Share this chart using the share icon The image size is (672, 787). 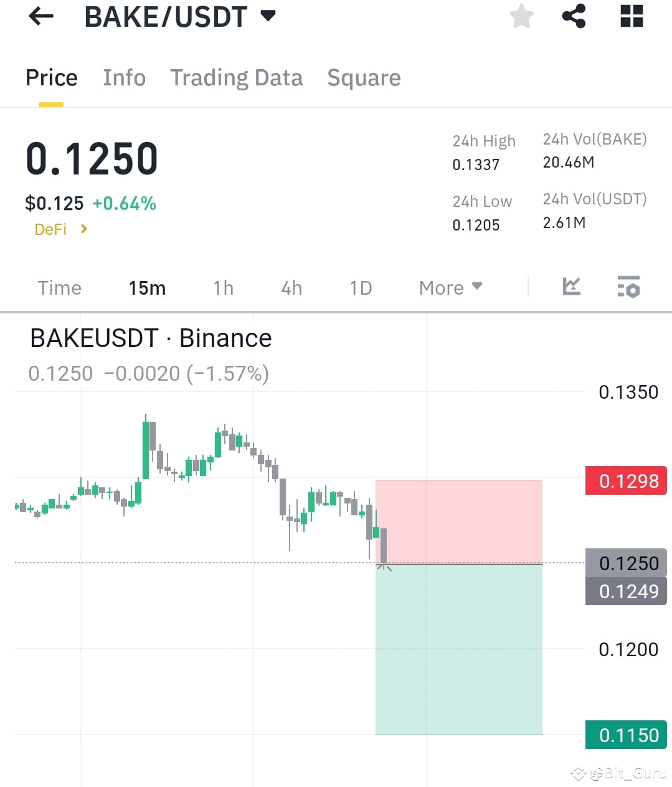click(573, 17)
